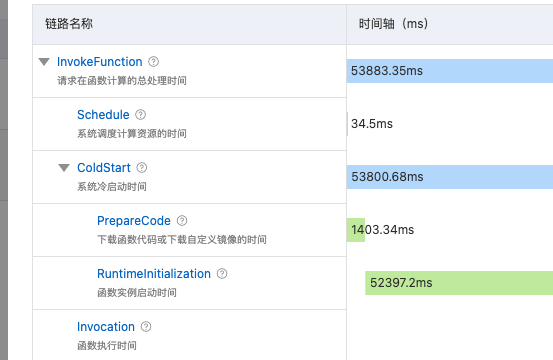Select the 1403.34ms PrepareCode timeline bar
The height and width of the screenshot is (360, 553).
click(x=356, y=230)
